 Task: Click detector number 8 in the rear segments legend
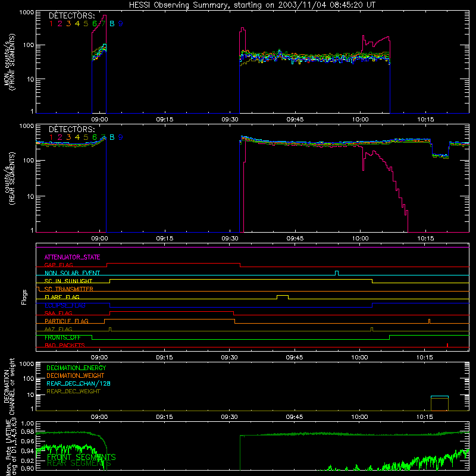point(112,137)
